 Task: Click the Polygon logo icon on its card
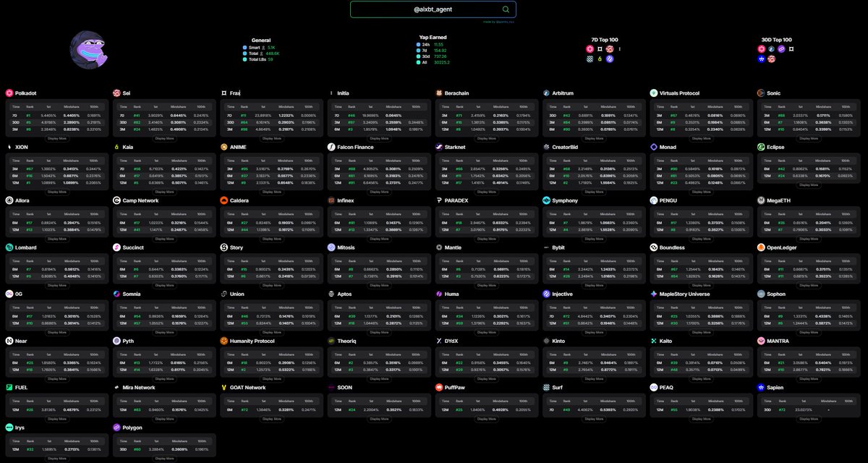[x=116, y=428]
